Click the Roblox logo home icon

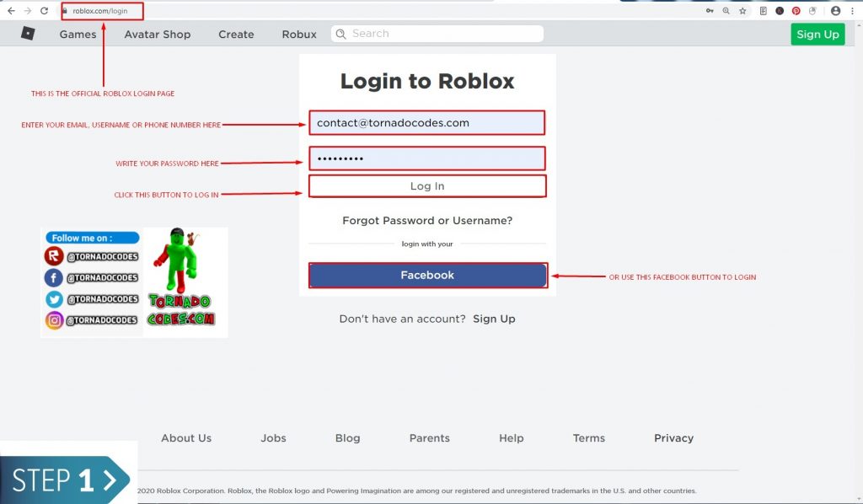pos(28,34)
